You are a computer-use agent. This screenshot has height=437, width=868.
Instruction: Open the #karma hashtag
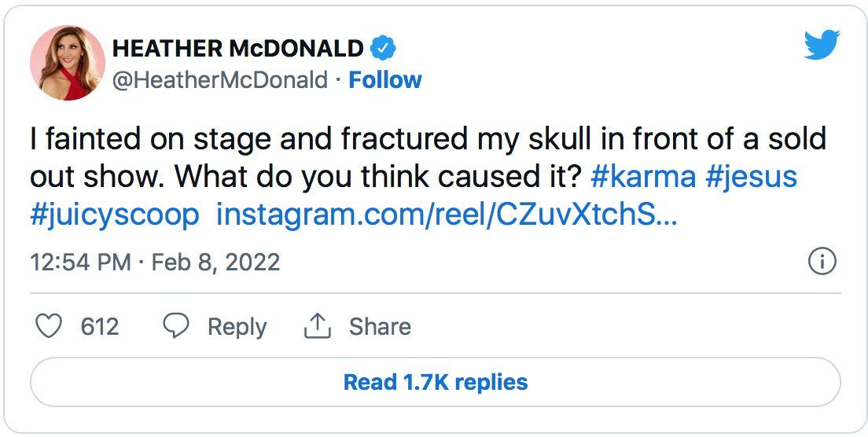[642, 177]
